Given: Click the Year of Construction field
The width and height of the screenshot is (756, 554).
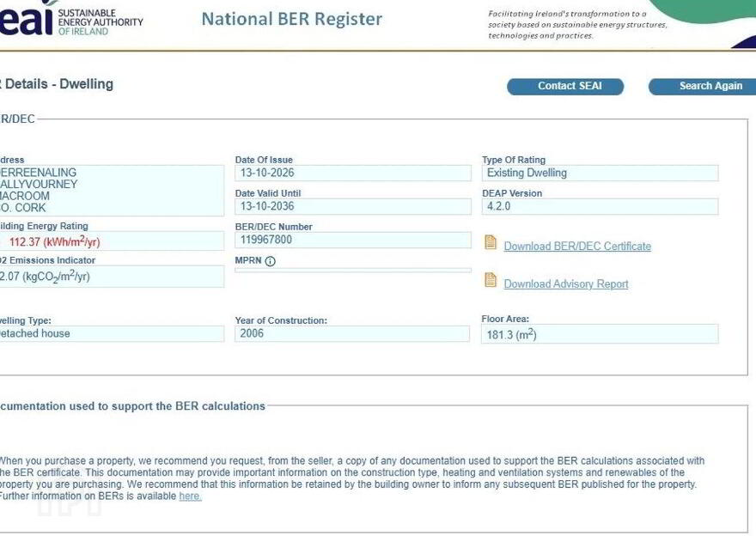Looking at the screenshot, I should 352,333.
